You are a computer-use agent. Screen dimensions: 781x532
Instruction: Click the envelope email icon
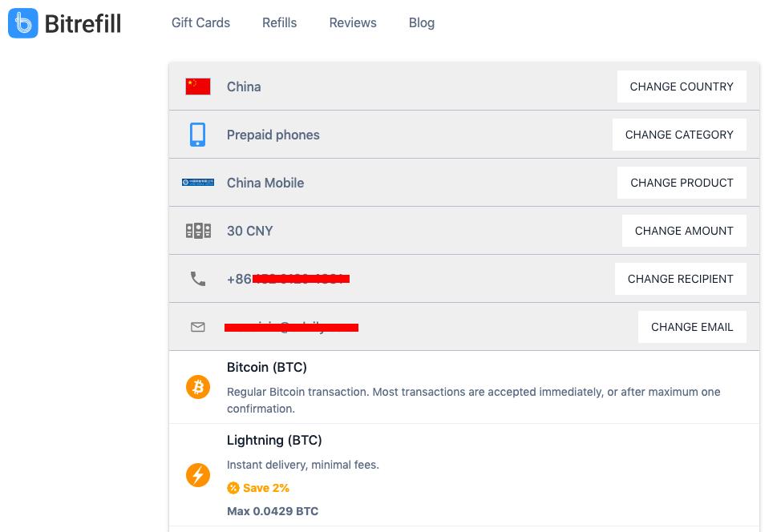click(x=198, y=326)
